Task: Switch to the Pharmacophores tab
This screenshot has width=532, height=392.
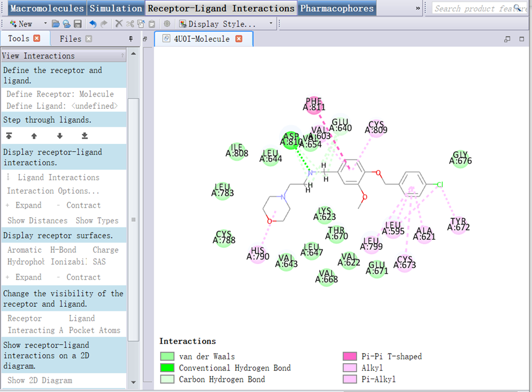Action: click(x=337, y=8)
